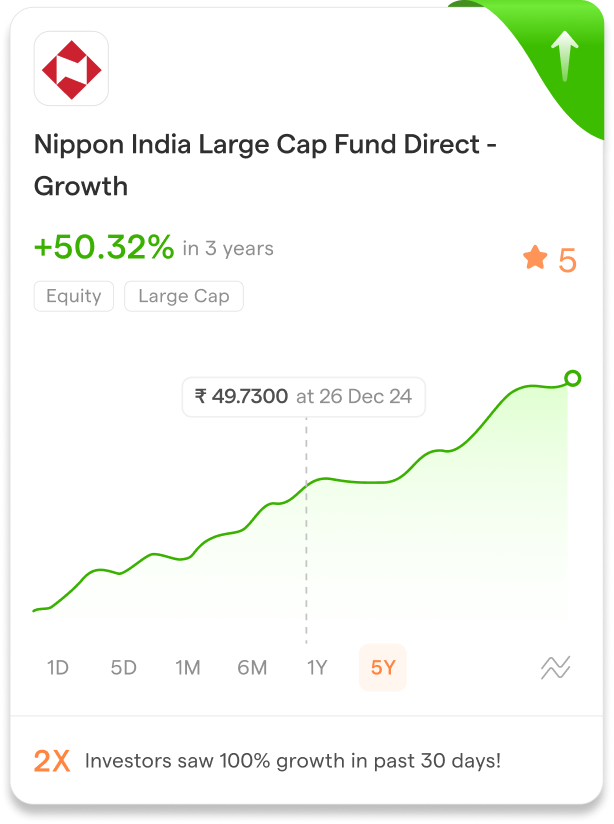Click the orange 2X growth label
This screenshot has width=614, height=824.
point(52,760)
